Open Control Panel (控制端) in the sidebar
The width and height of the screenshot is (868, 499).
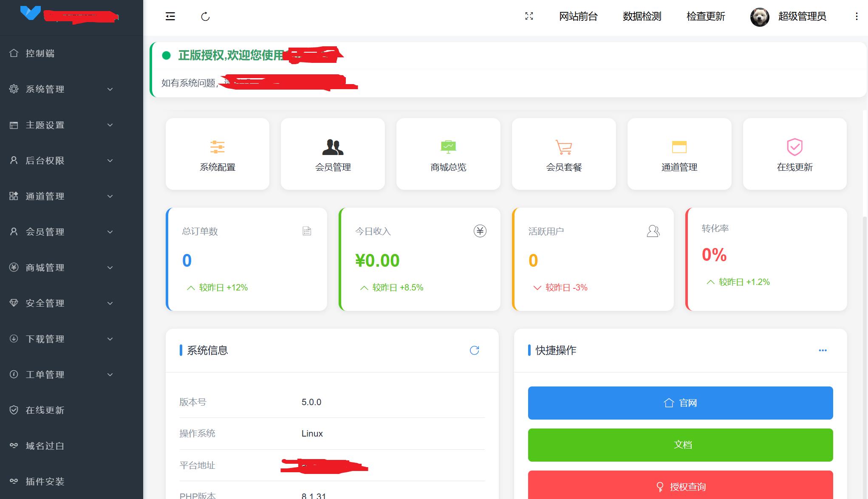[x=40, y=54]
